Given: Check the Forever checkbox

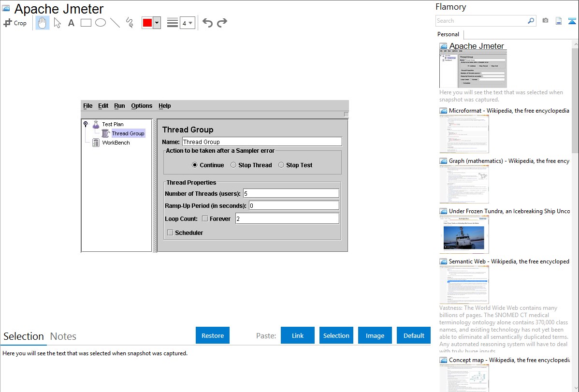Looking at the screenshot, I should tap(205, 219).
